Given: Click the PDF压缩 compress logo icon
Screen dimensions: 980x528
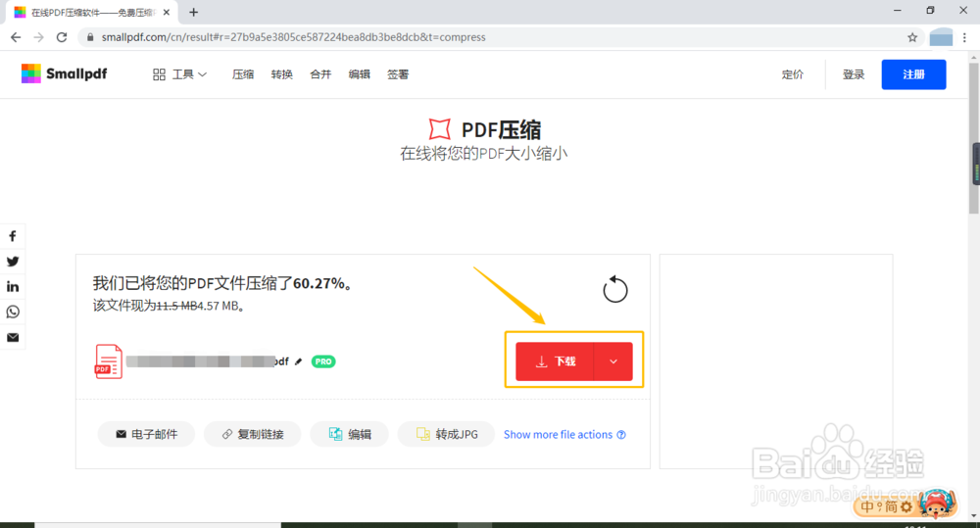Looking at the screenshot, I should (439, 129).
